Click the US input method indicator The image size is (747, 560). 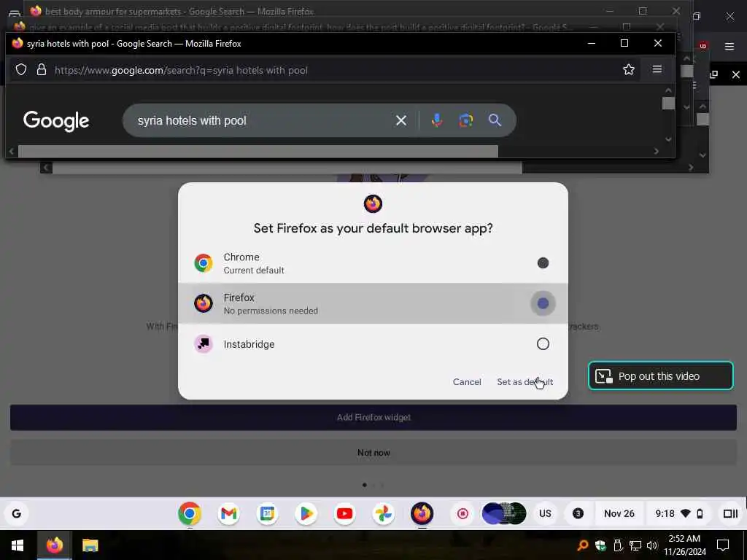tap(545, 514)
